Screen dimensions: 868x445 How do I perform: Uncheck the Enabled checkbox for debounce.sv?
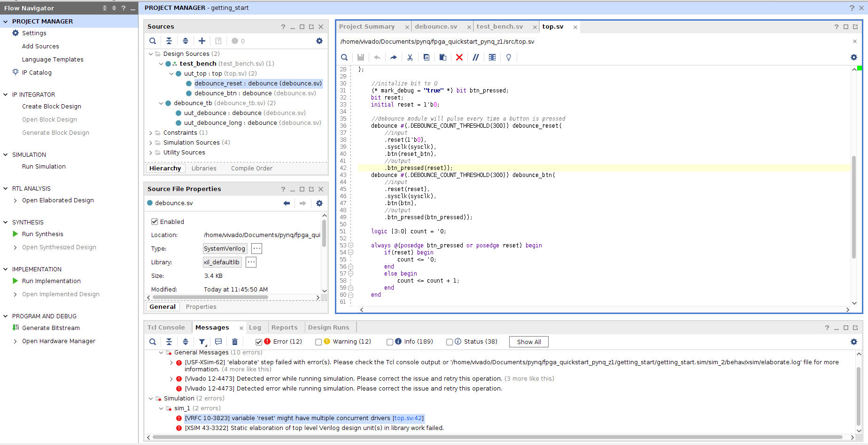click(155, 221)
